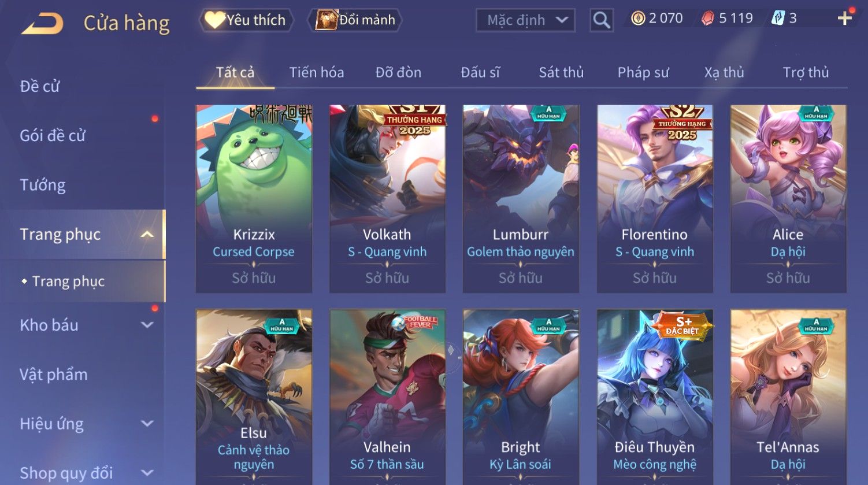This screenshot has height=485, width=868.
Task: Open the Tướng sidebar item
Action: [x=43, y=185]
